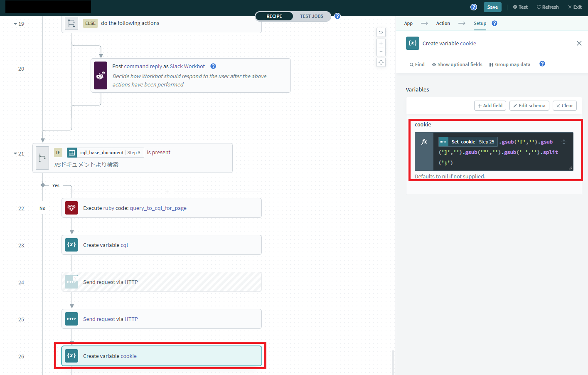588x375 pixels.
Task: Click the Create variable cookie step icon
Action: coord(71,356)
